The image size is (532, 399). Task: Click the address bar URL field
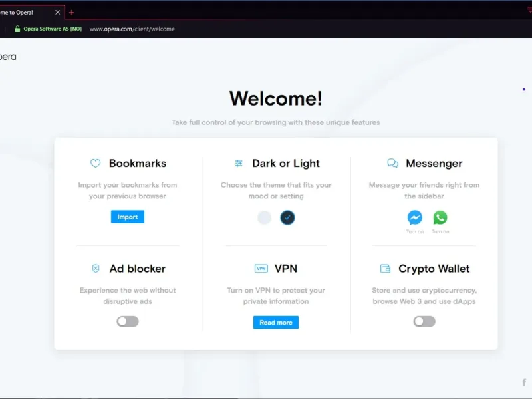(132, 29)
